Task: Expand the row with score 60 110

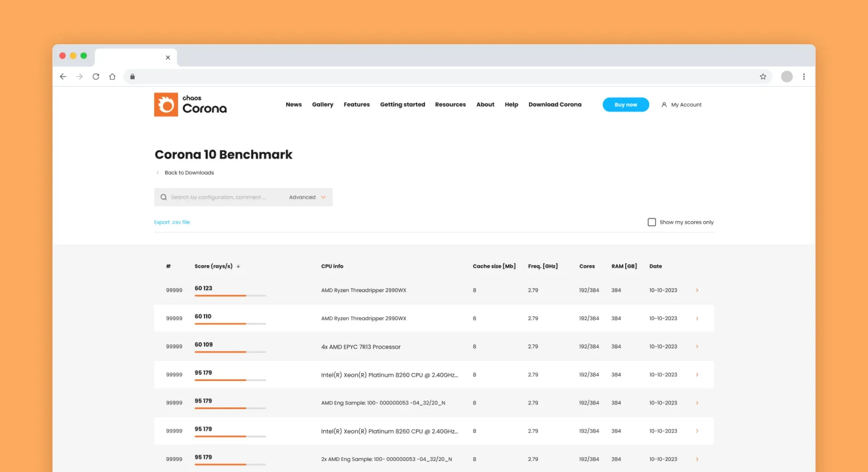Action: [x=697, y=318]
